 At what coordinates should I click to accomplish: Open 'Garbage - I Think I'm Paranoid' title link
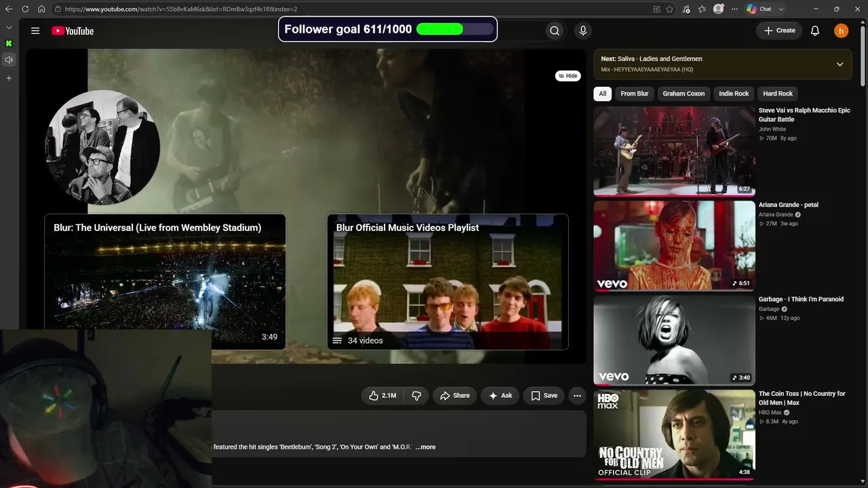(x=801, y=299)
